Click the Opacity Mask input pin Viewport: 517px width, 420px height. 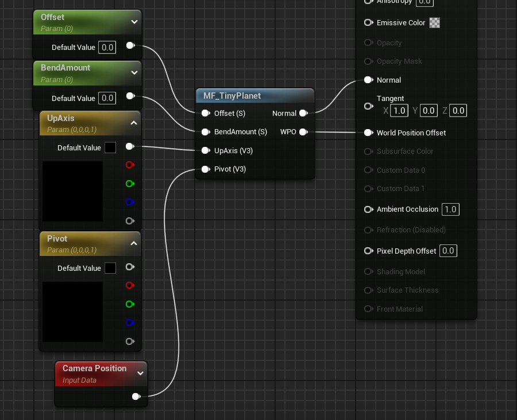click(x=369, y=61)
